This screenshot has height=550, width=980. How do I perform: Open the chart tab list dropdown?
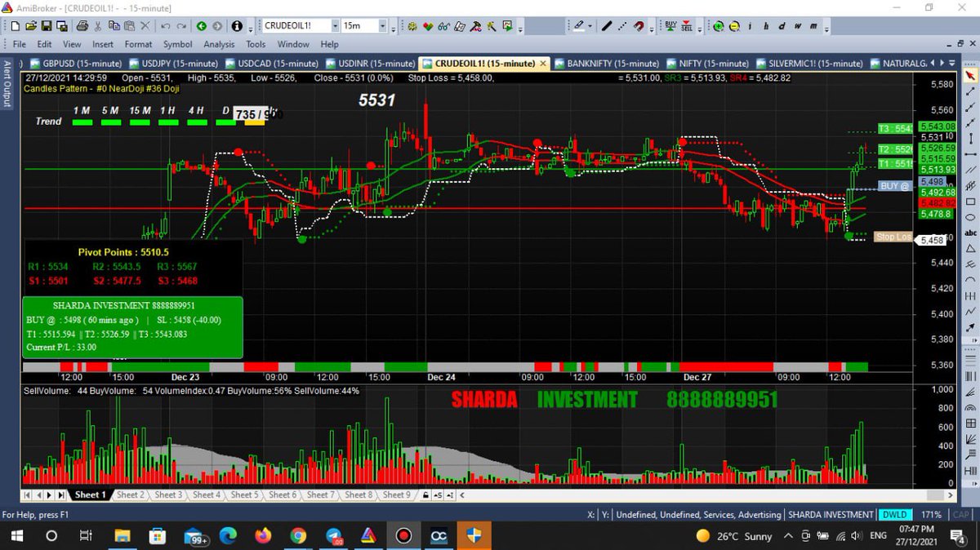coord(951,63)
